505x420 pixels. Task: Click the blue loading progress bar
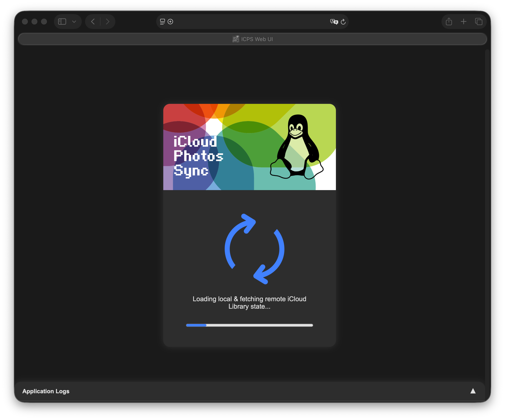click(249, 325)
